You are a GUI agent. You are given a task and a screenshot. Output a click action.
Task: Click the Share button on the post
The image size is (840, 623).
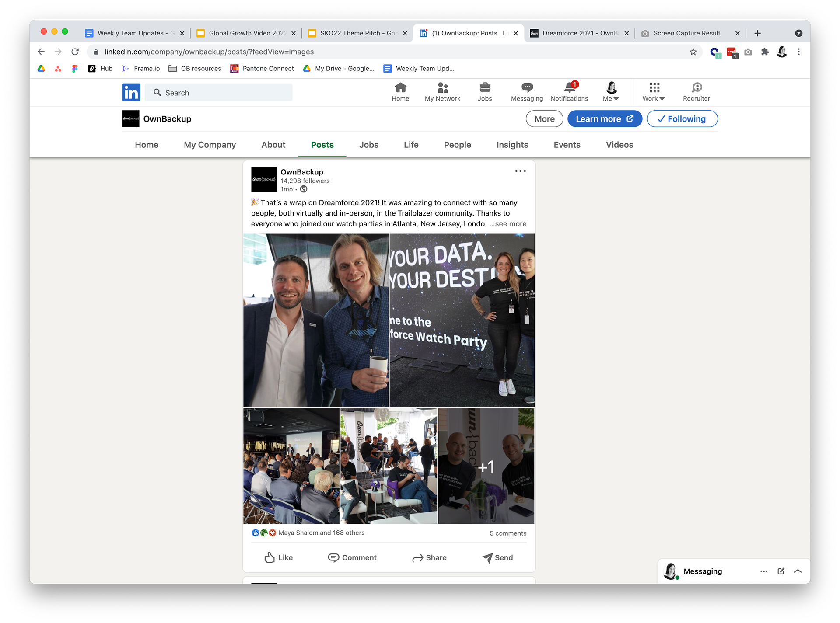tap(429, 557)
